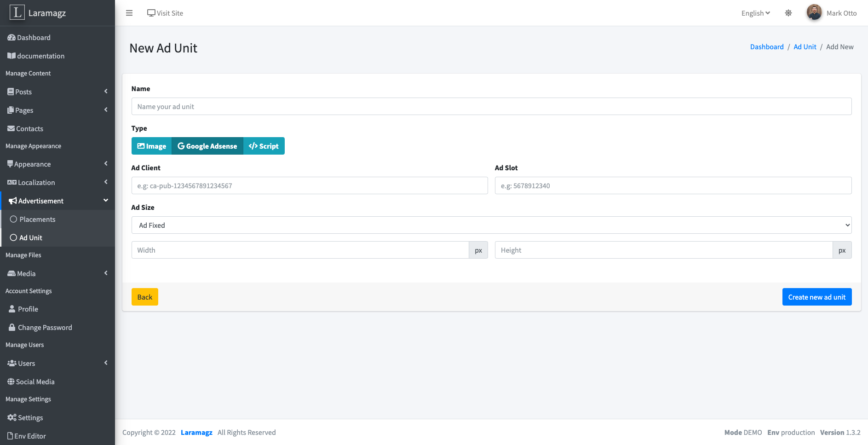The width and height of the screenshot is (868, 445).
Task: Expand the Posts sidebar section
Action: [23, 92]
